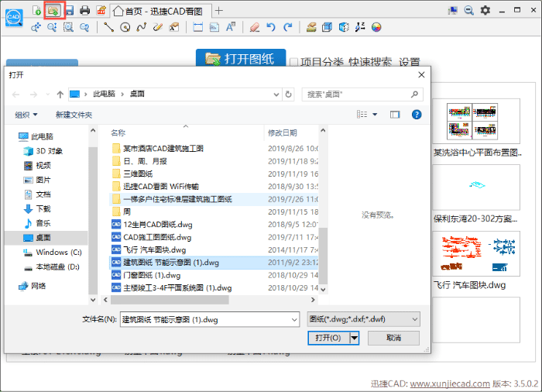Screen dimensions: 542x392
Task: Expand the 文件名 combo box dropdown
Action: 294,320
